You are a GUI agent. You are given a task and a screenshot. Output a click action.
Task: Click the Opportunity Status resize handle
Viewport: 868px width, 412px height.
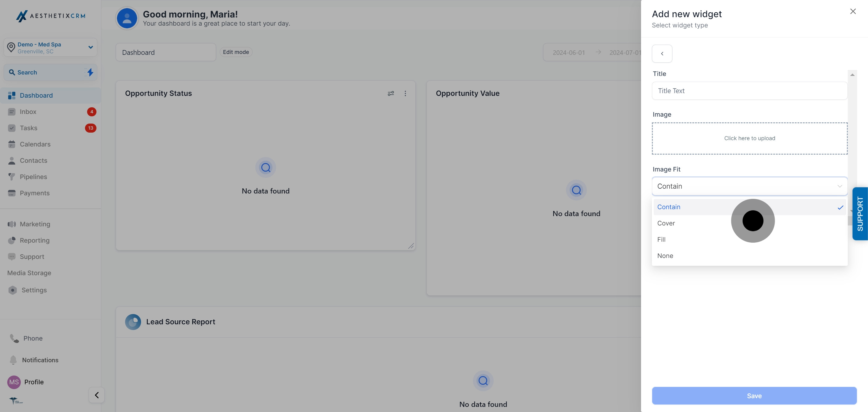coord(411,246)
